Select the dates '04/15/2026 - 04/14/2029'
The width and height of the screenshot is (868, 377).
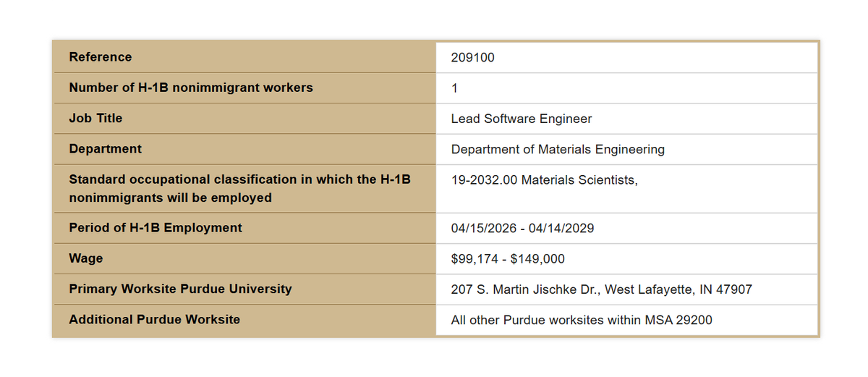tap(522, 229)
